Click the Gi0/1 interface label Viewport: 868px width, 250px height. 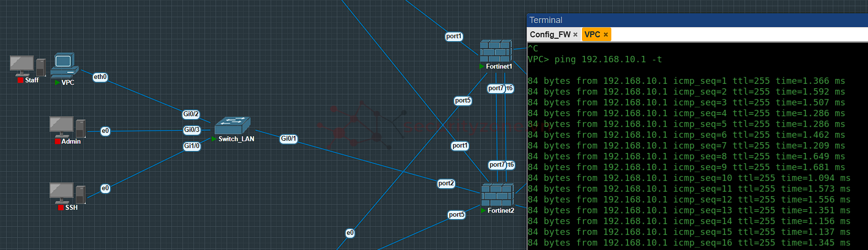pos(289,139)
